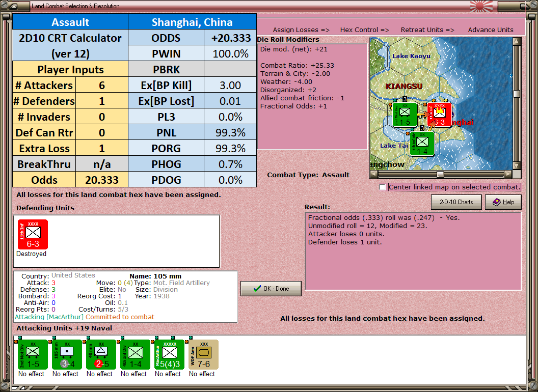Click the 1-4 infantry counter on the map
538x392 pixels.
pyautogui.click(x=422, y=144)
